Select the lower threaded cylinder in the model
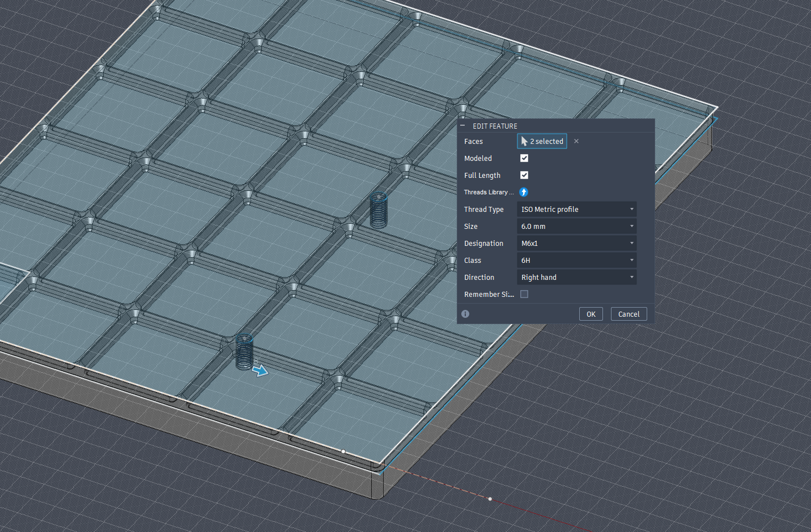This screenshot has width=811, height=532. (244, 351)
